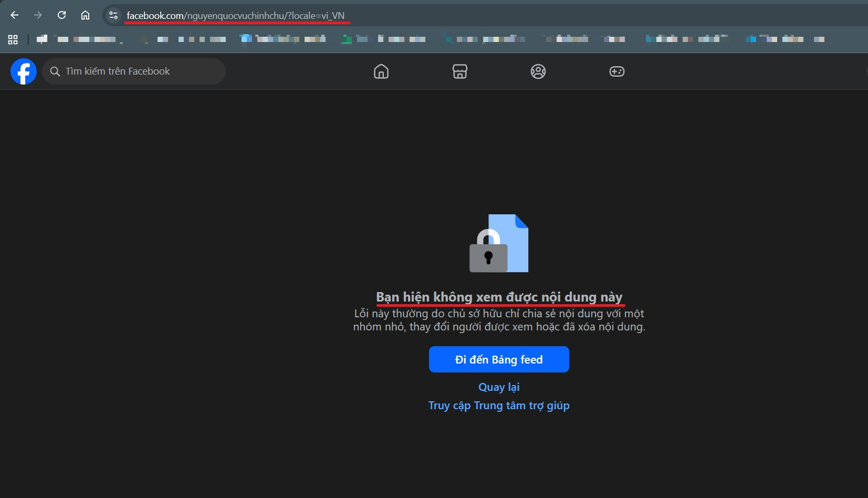Click the browser back arrow
868x498 pixels.
coord(15,15)
